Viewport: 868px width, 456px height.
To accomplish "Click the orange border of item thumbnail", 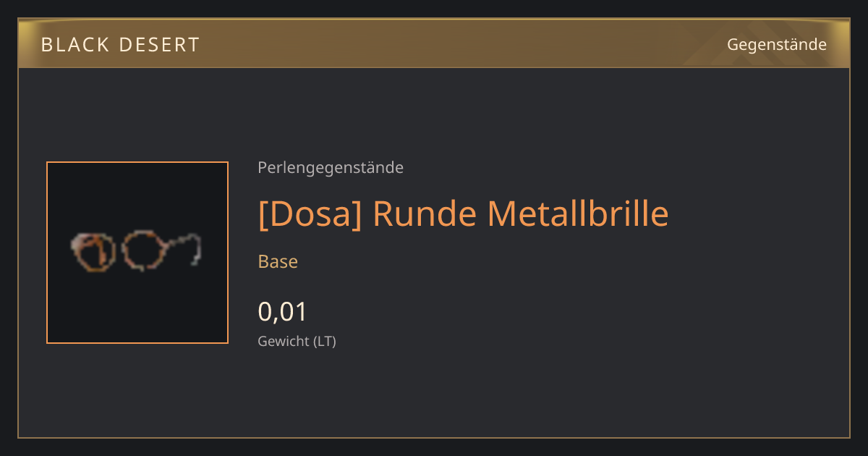I will (137, 162).
